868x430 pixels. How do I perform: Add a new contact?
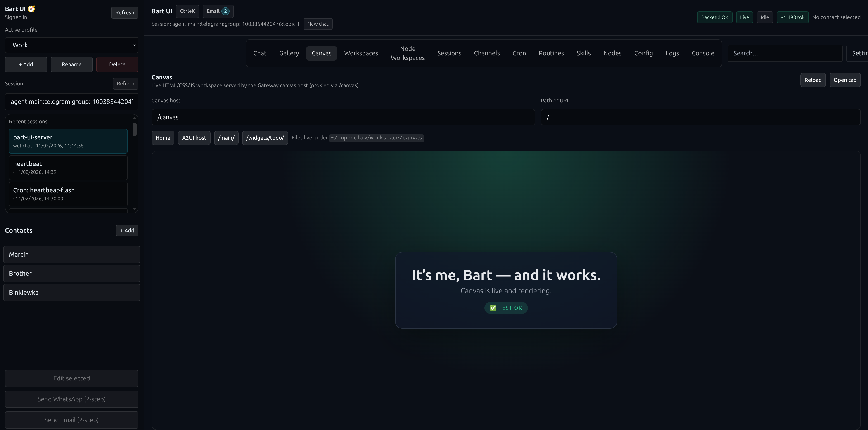127,231
